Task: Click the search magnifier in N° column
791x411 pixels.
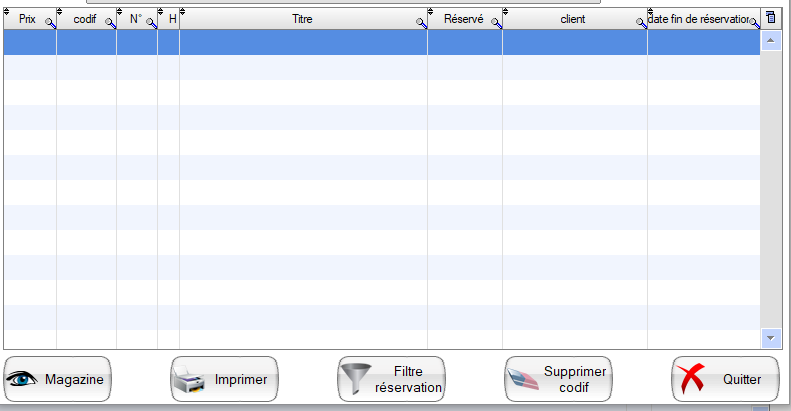Action: tap(151, 23)
